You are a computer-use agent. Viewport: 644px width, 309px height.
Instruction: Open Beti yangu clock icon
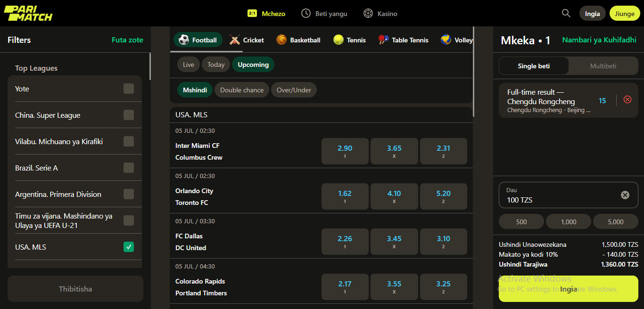pos(306,14)
